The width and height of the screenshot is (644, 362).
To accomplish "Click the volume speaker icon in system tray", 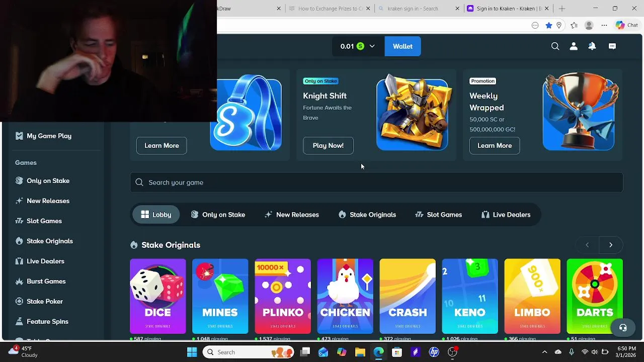I will 595,352.
